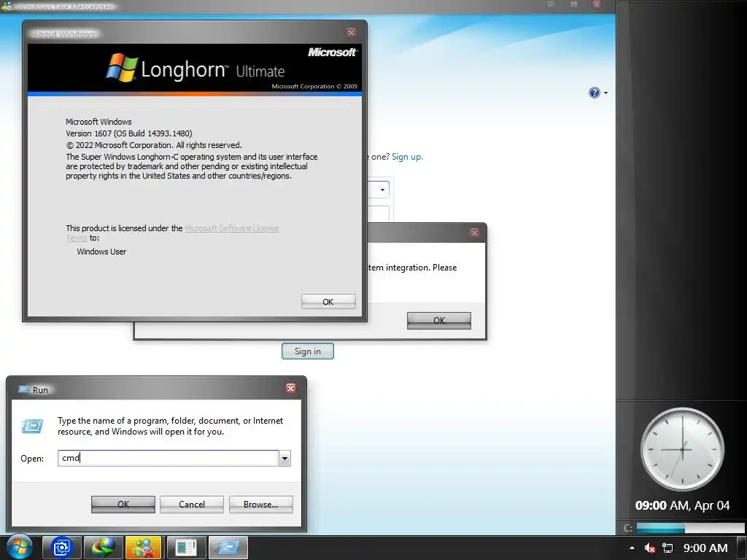Cancel the Run dialog

click(192, 505)
